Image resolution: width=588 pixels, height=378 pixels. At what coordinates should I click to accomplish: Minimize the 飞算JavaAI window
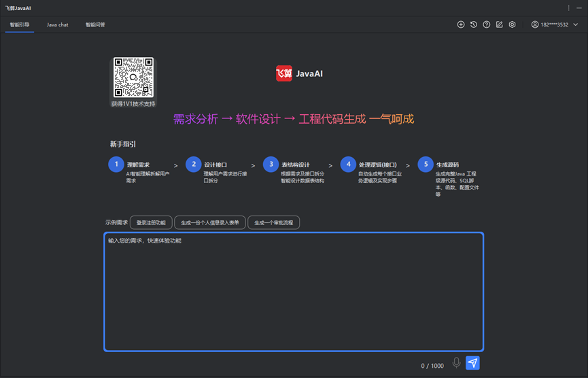pos(579,8)
